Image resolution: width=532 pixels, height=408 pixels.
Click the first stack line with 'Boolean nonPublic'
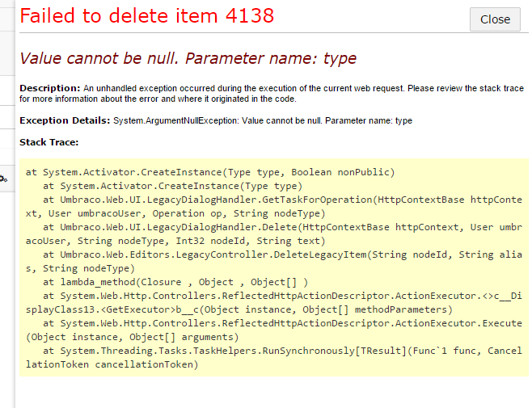pyautogui.click(x=210, y=172)
